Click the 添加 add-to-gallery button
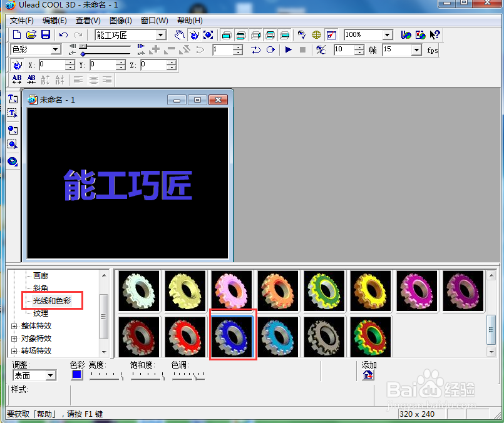This screenshot has height=423, width=504. [368, 375]
